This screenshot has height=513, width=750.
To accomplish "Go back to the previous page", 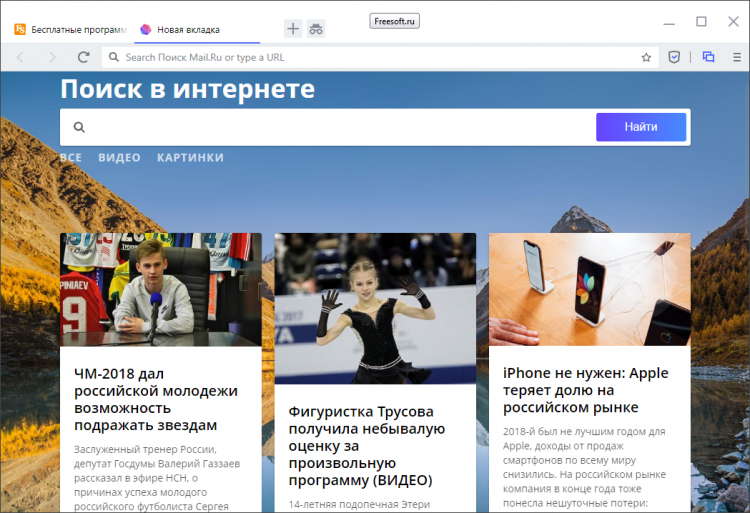I will click(20, 58).
